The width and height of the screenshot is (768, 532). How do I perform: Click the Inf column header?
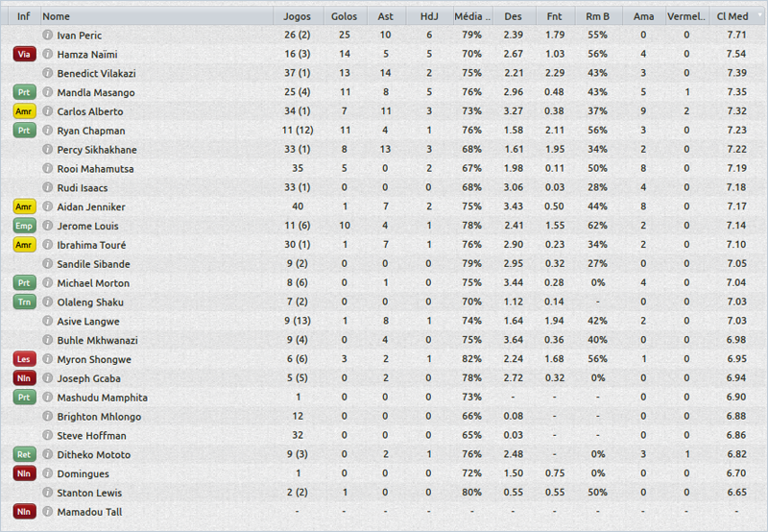pyautogui.click(x=23, y=16)
